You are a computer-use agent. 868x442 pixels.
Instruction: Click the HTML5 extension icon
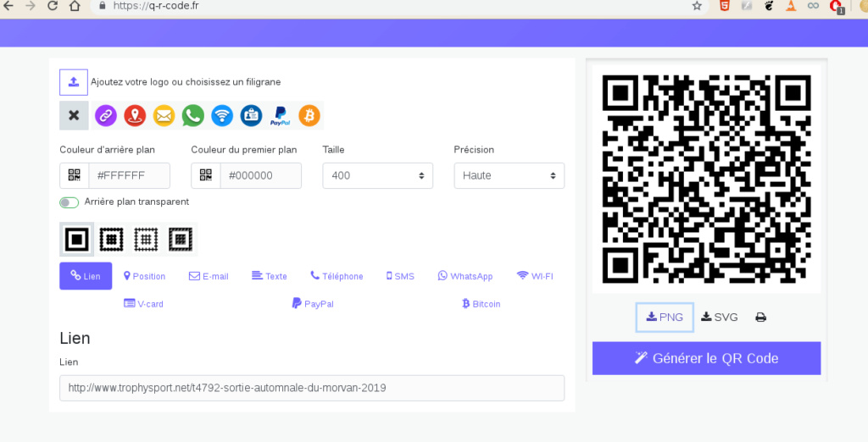coord(724,6)
